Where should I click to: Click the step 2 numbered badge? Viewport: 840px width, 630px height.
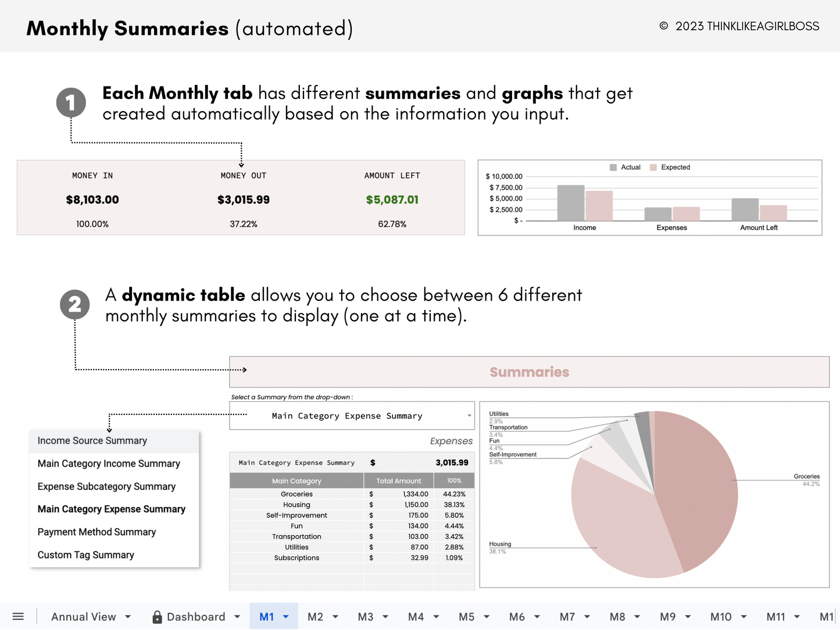click(x=74, y=305)
